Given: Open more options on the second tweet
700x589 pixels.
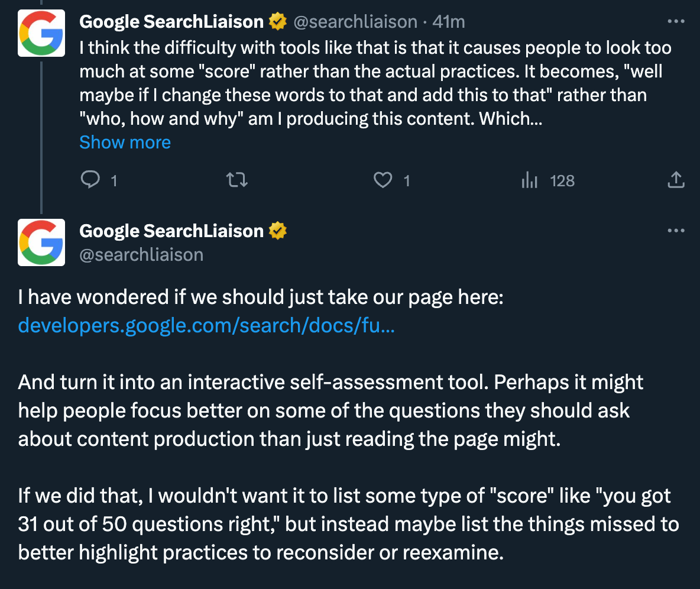Looking at the screenshot, I should pos(676,230).
